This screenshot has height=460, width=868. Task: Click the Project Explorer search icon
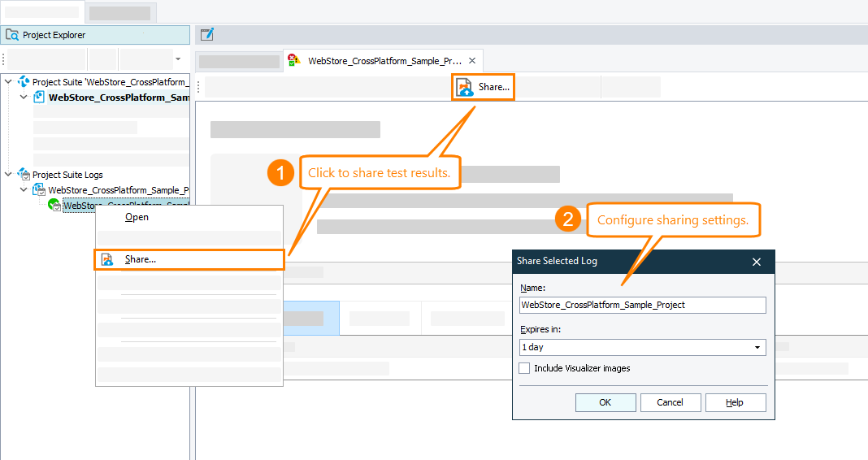point(12,35)
